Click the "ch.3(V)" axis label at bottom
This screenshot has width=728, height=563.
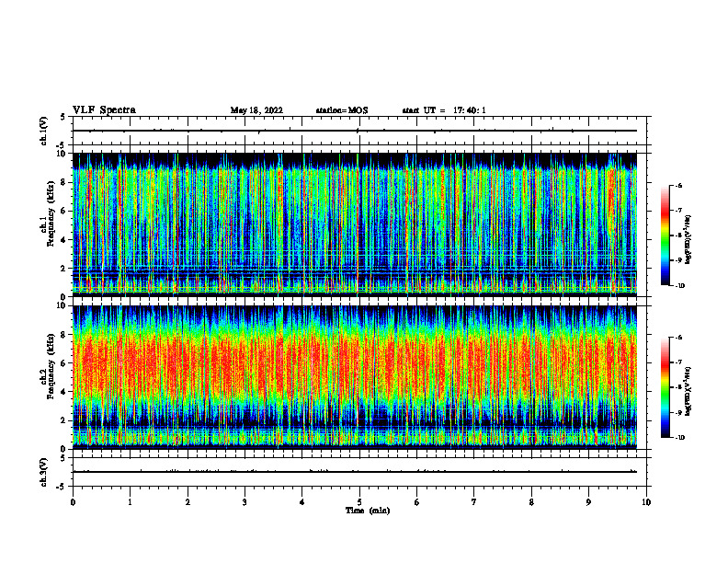tap(44, 472)
